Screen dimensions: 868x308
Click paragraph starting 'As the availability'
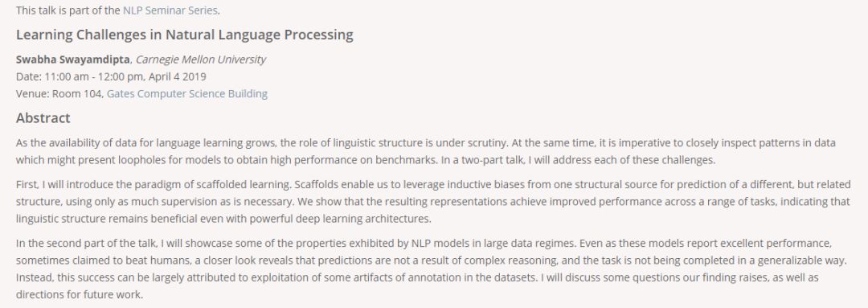(x=426, y=152)
